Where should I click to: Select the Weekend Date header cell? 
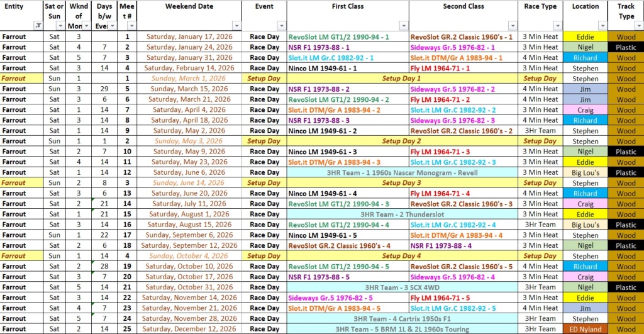click(189, 7)
